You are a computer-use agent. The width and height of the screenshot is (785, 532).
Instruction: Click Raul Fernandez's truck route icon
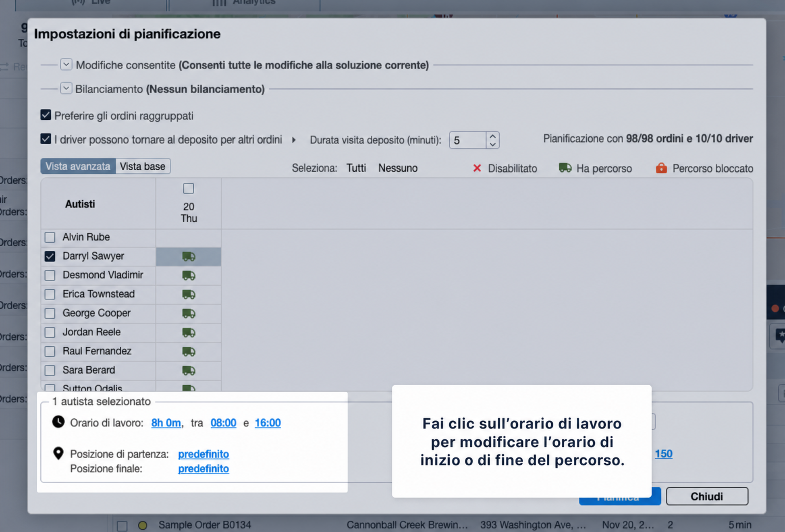pos(189,351)
